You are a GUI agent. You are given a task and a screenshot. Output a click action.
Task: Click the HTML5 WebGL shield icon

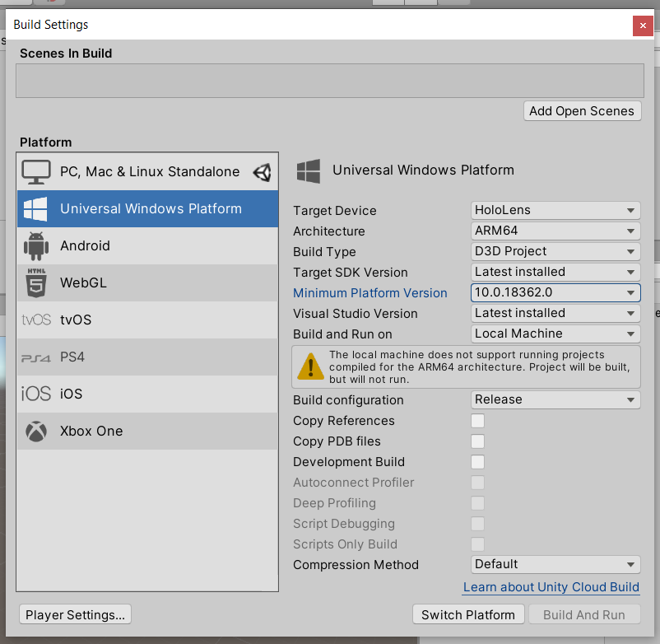[36, 283]
